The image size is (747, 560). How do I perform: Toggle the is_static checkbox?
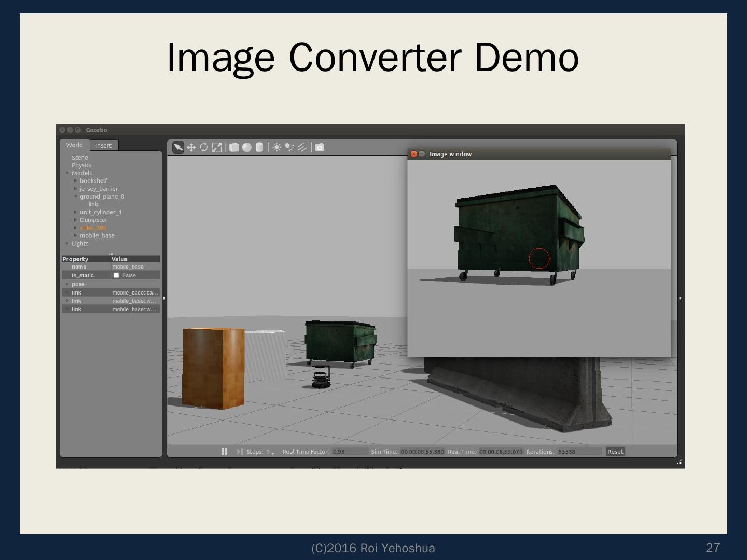(x=116, y=275)
